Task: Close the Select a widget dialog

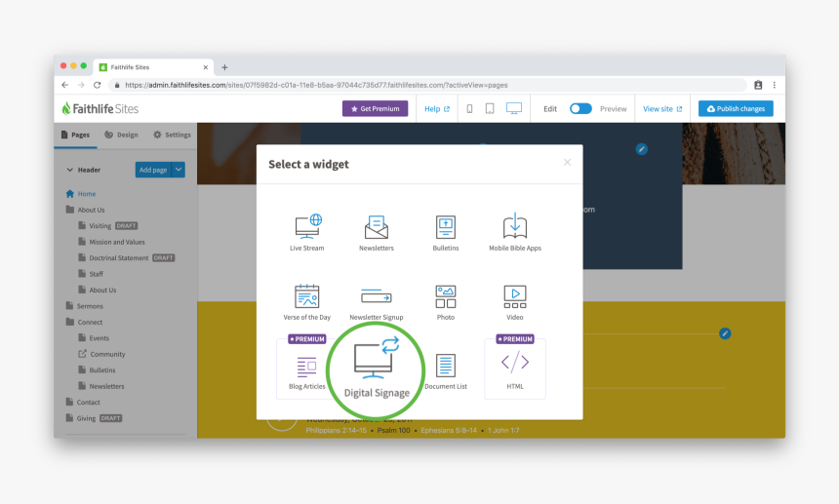Action: 567,163
